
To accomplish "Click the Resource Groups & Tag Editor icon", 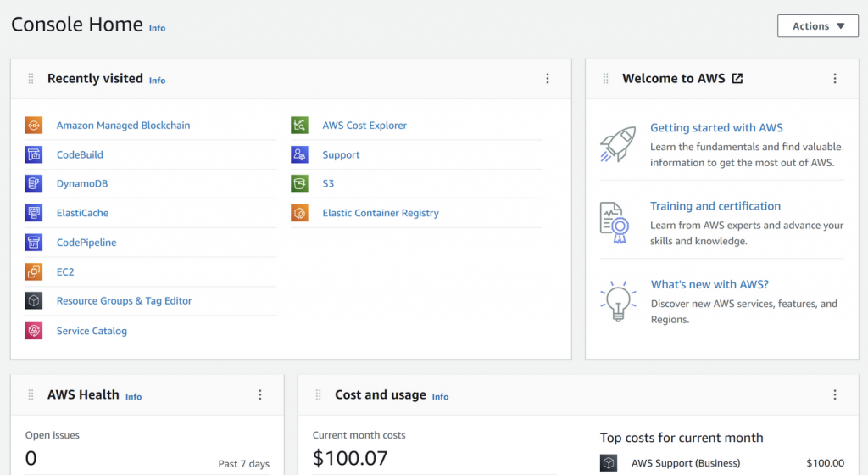I will pyautogui.click(x=34, y=300).
